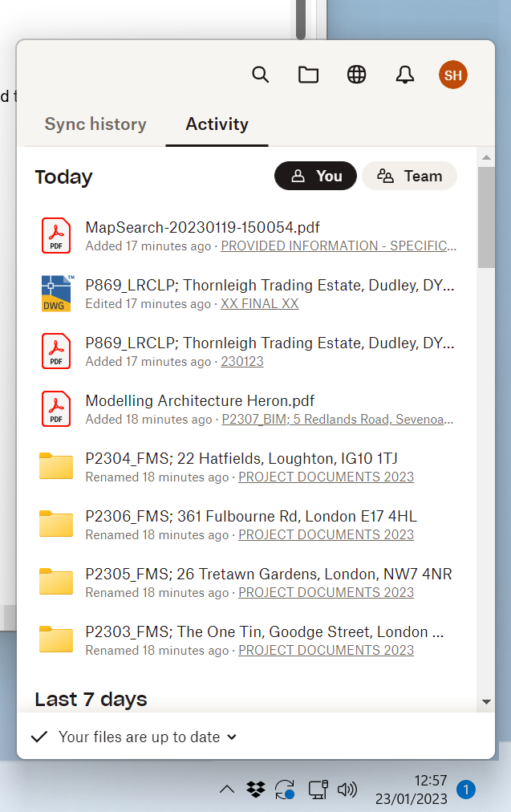Open the PROVIDED INFORMATION - SPECIFIC link
The height and width of the screenshot is (812, 511).
click(339, 246)
